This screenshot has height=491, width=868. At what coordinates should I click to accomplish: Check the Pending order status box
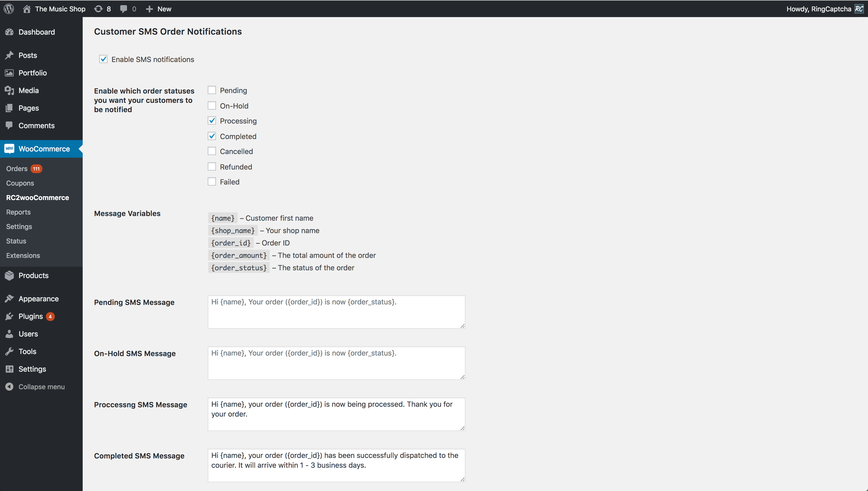click(x=212, y=90)
